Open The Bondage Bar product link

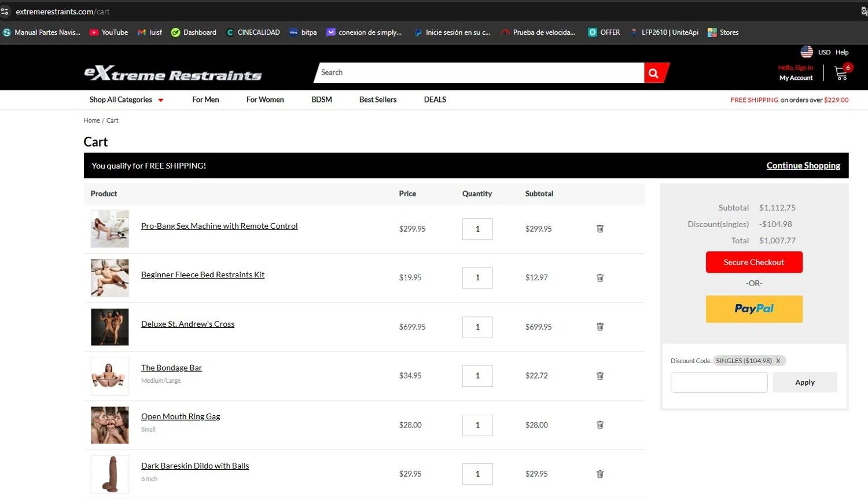[171, 368]
